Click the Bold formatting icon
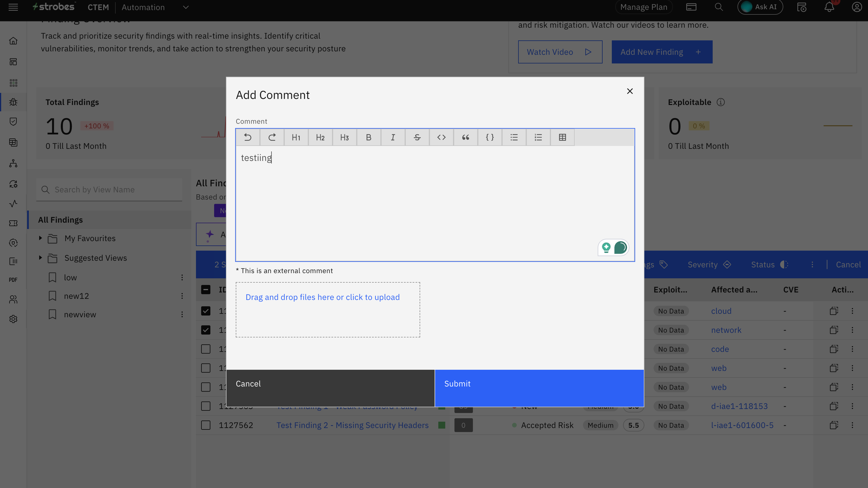 368,137
